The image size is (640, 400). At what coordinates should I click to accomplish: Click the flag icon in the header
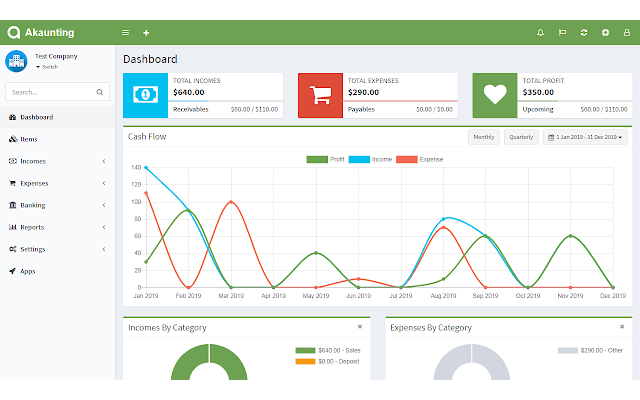point(562,32)
